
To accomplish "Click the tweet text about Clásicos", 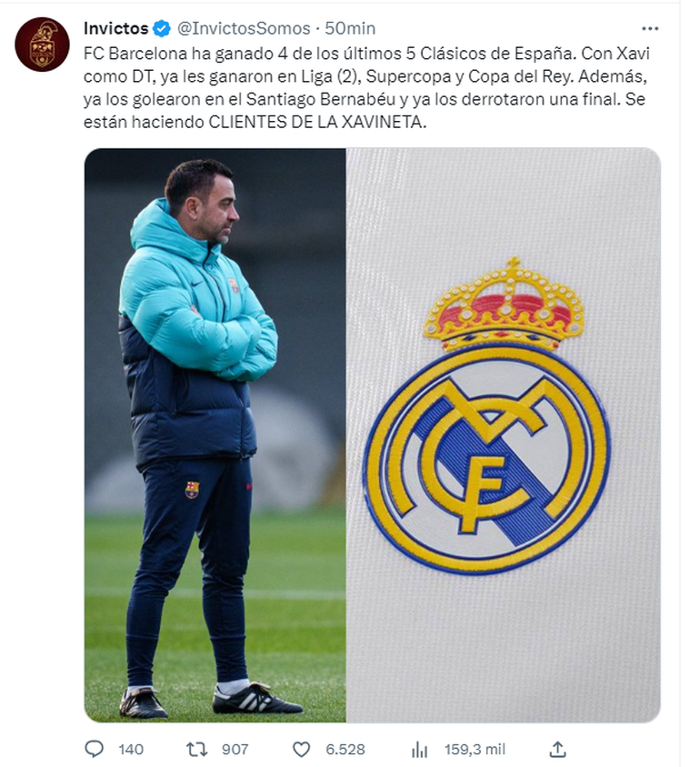I will tap(365, 87).
